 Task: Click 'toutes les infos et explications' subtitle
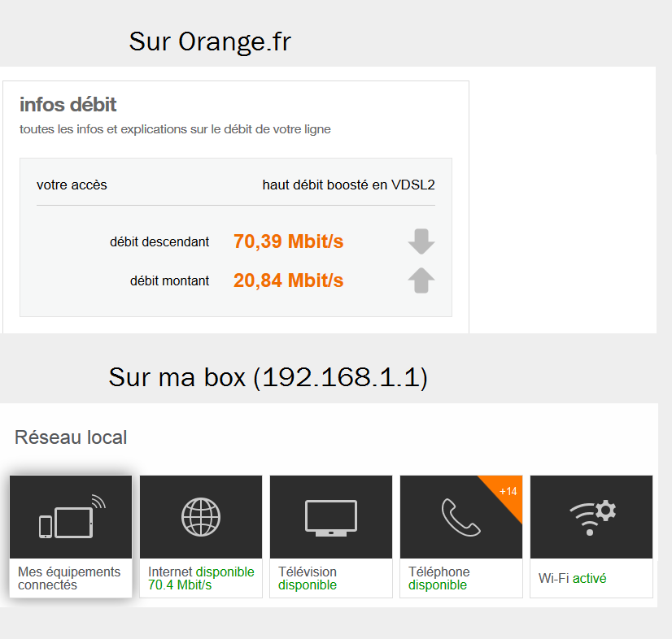click(175, 129)
